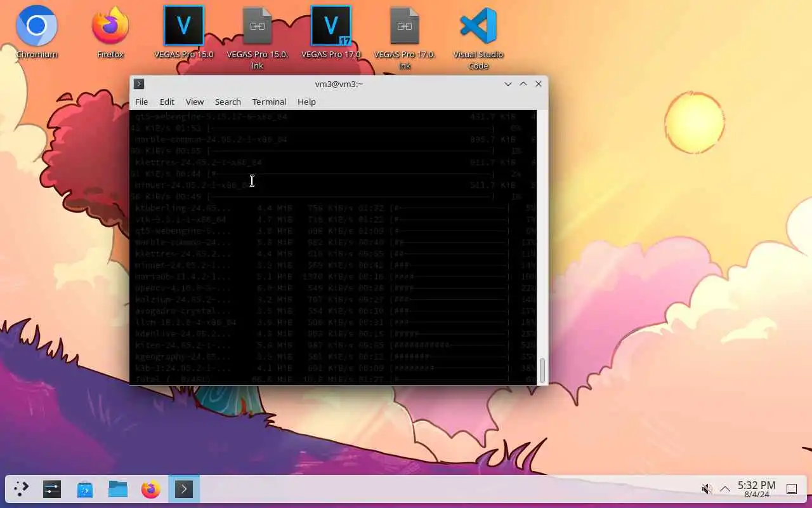Click the terminal window title bar icon
Screen dimensions: 812x508
point(139,84)
